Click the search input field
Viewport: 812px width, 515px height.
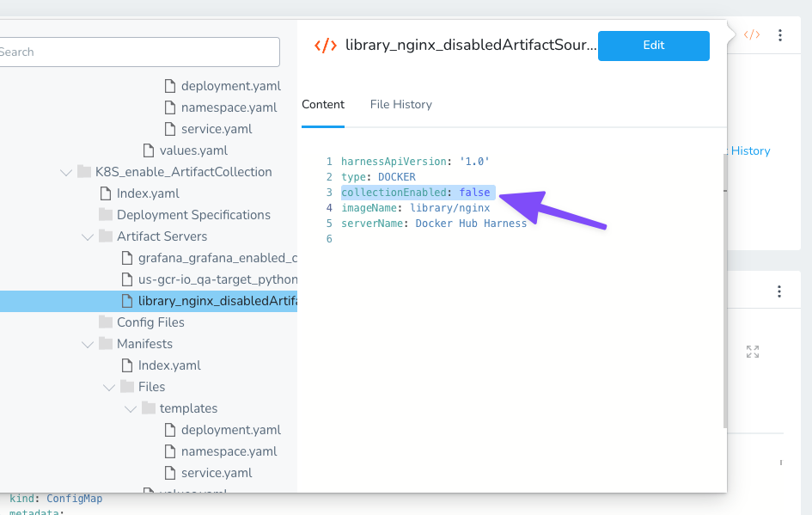click(139, 52)
